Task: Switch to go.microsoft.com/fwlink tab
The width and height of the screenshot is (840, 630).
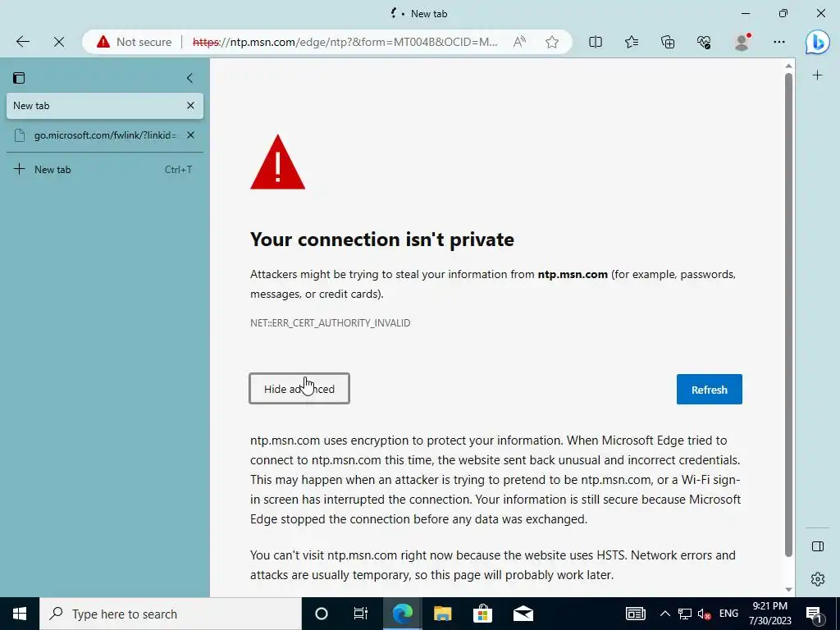Action: pos(105,135)
